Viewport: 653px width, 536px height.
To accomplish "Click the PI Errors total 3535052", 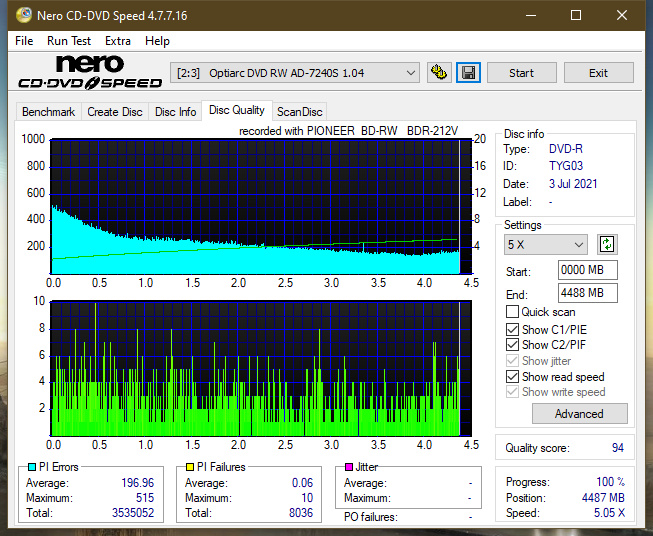I will tap(133, 513).
